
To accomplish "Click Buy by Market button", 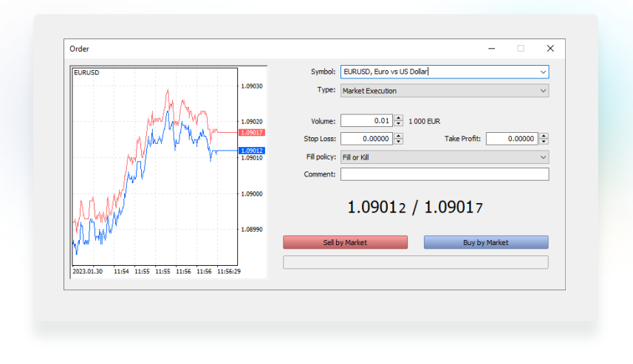I will (486, 242).
